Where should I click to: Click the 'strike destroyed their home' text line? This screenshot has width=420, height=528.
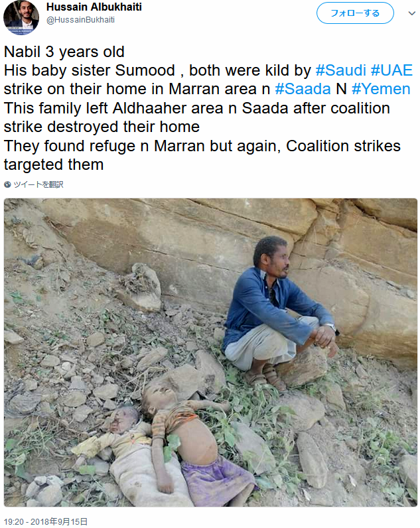(102, 127)
